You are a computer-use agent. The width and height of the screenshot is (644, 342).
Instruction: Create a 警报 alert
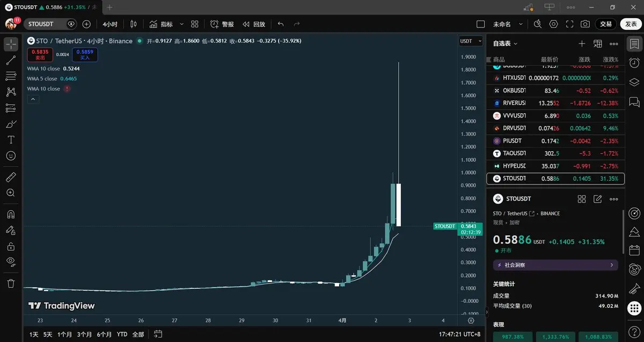tap(222, 24)
